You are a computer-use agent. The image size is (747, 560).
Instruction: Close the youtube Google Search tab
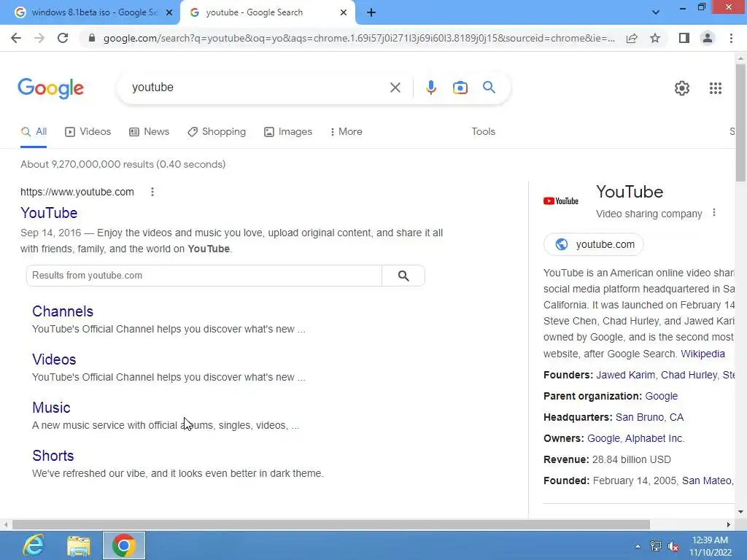point(344,13)
